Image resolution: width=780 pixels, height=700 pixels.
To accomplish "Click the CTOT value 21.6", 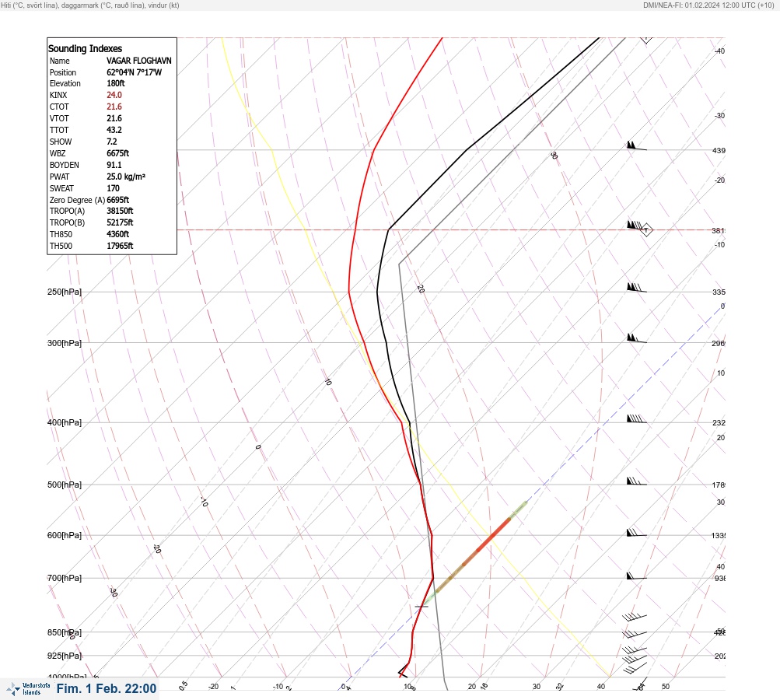I will [x=114, y=107].
